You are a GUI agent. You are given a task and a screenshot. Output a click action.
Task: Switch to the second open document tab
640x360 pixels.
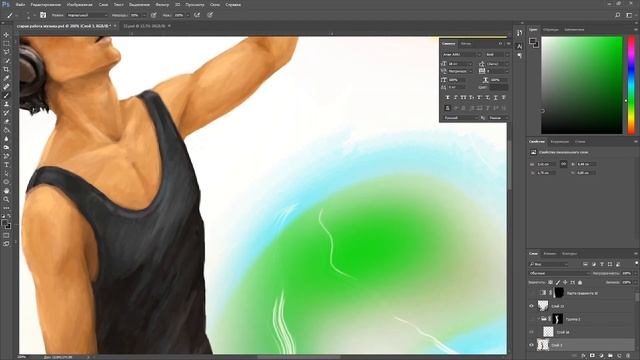(144, 26)
